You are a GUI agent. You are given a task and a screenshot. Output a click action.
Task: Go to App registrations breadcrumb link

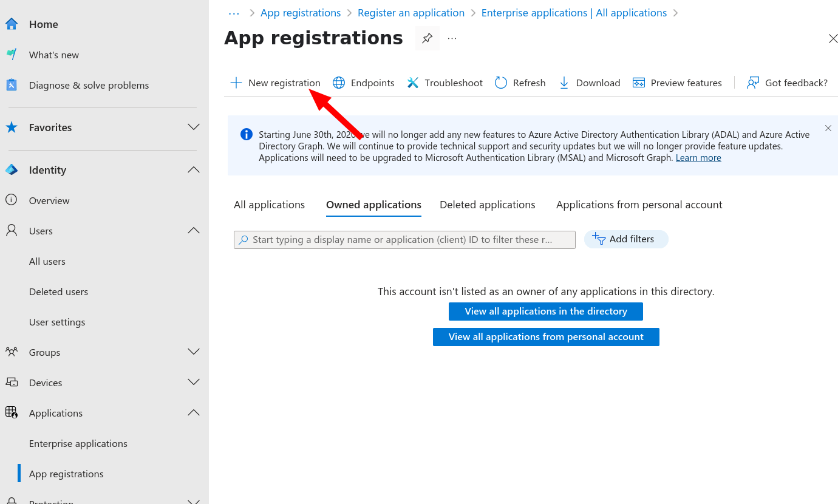click(301, 13)
